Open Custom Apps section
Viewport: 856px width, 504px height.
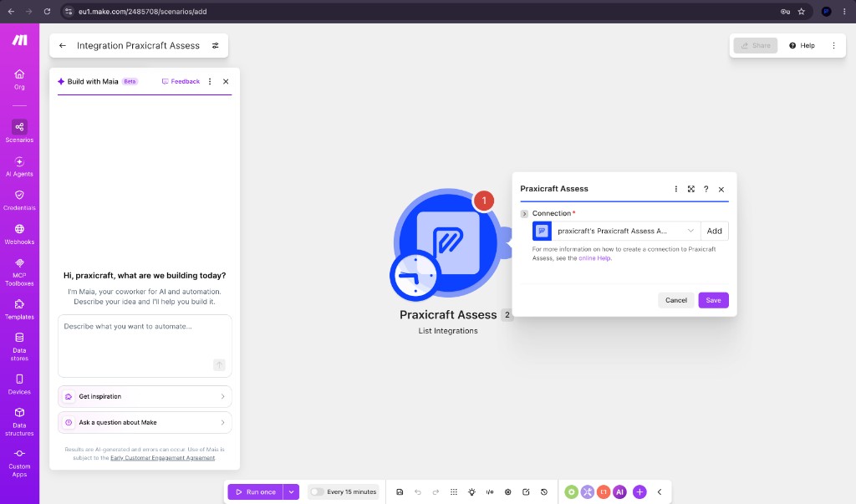tap(19, 463)
